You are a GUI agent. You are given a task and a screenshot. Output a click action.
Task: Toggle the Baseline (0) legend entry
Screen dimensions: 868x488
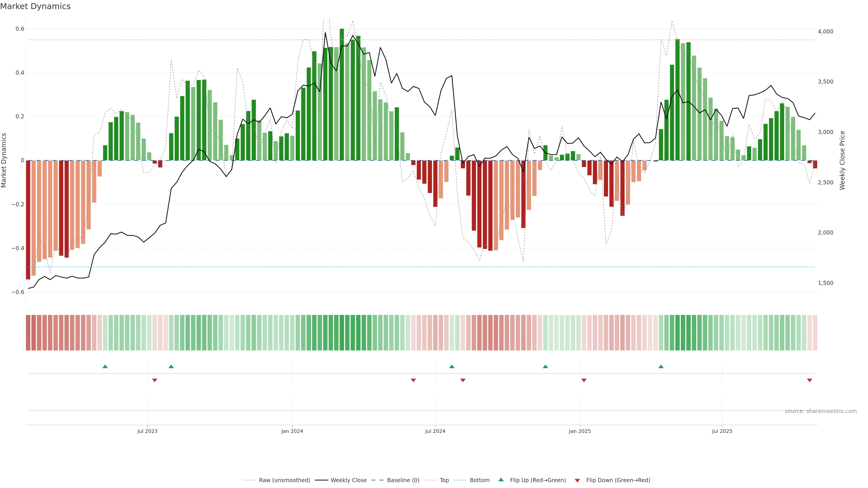pyautogui.click(x=403, y=480)
